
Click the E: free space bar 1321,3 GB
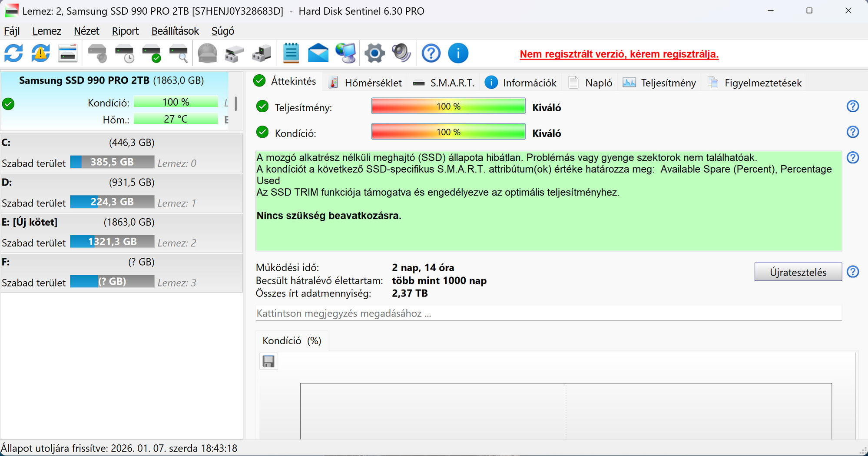(112, 242)
